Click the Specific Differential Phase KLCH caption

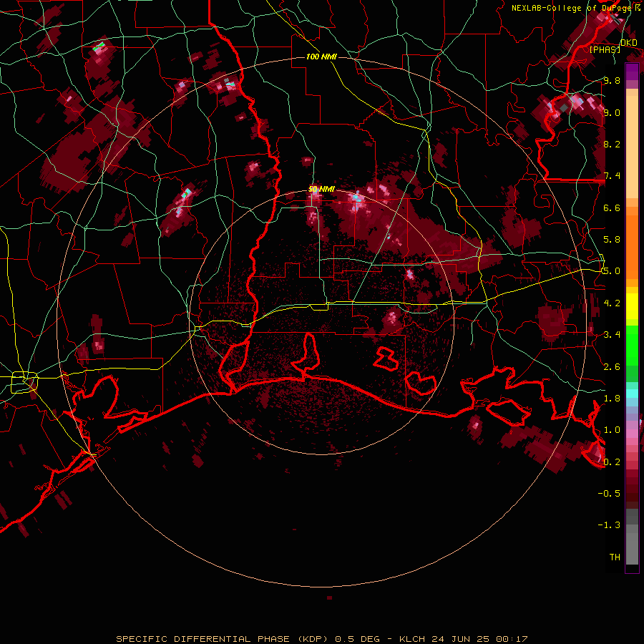(321, 639)
